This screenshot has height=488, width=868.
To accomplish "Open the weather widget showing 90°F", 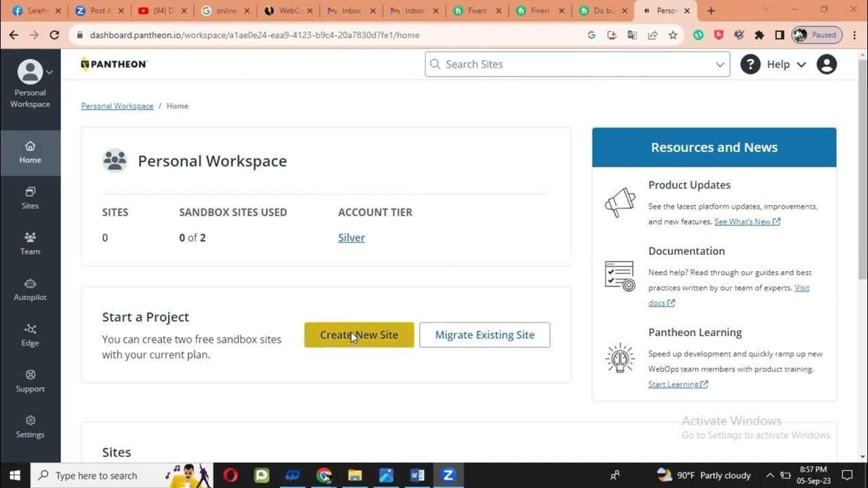I will click(x=704, y=475).
